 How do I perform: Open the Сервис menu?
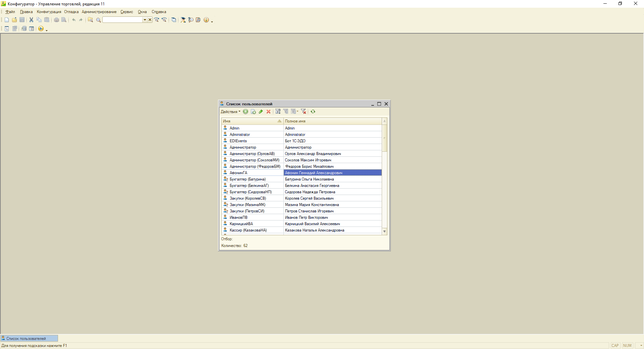pyautogui.click(x=127, y=12)
